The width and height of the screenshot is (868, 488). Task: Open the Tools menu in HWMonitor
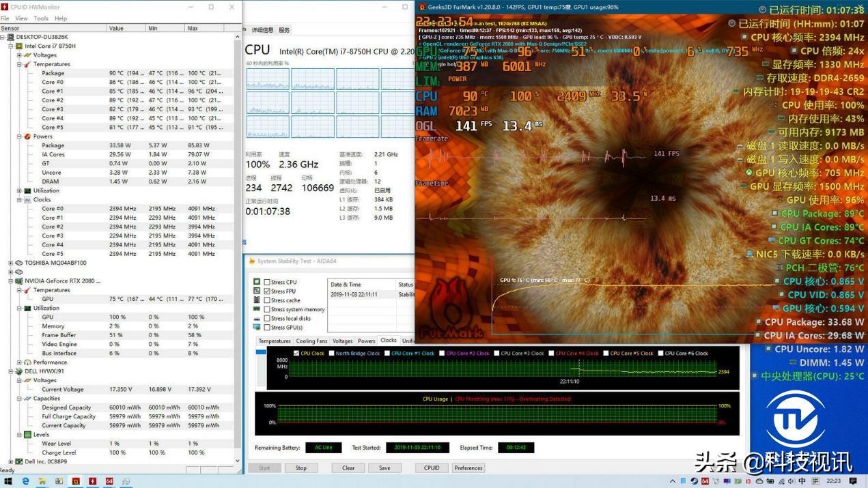tap(41, 18)
